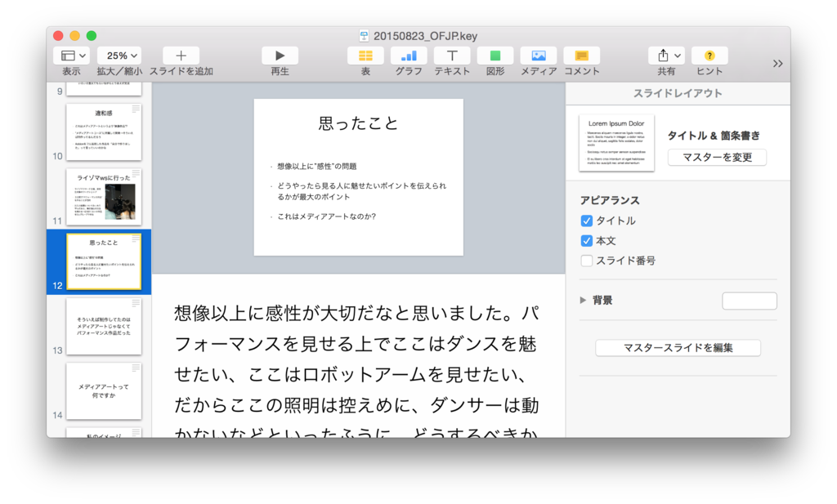Click the Lorem Ipsum Dolor master thumbnail
This screenshot has height=504, width=837.
tap(616, 142)
